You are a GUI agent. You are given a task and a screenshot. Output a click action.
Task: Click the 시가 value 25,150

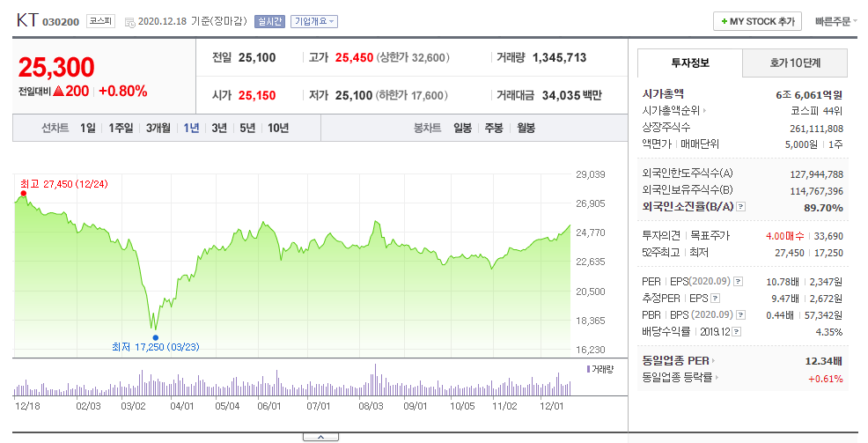click(x=257, y=95)
